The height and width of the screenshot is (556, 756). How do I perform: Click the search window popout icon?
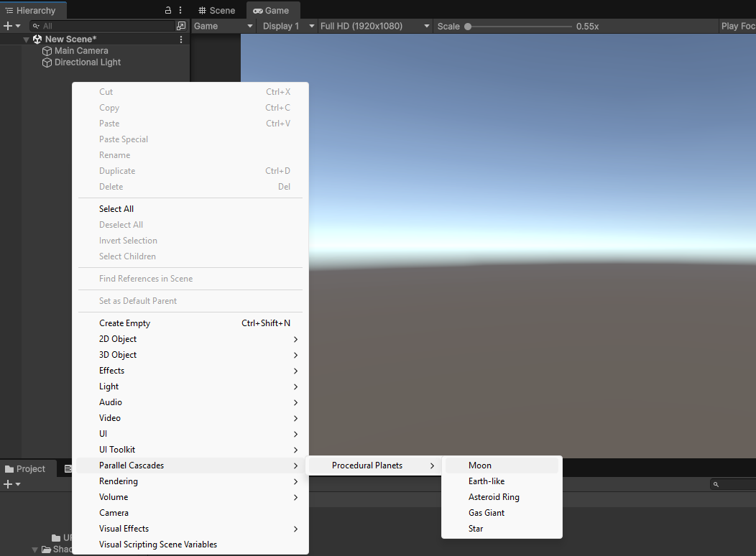pos(182,25)
